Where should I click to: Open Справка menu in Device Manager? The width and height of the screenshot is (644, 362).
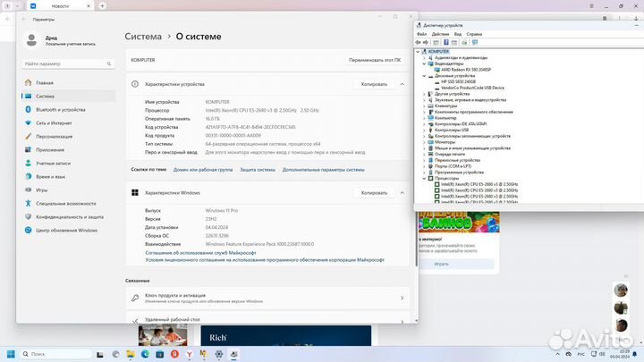click(x=474, y=34)
